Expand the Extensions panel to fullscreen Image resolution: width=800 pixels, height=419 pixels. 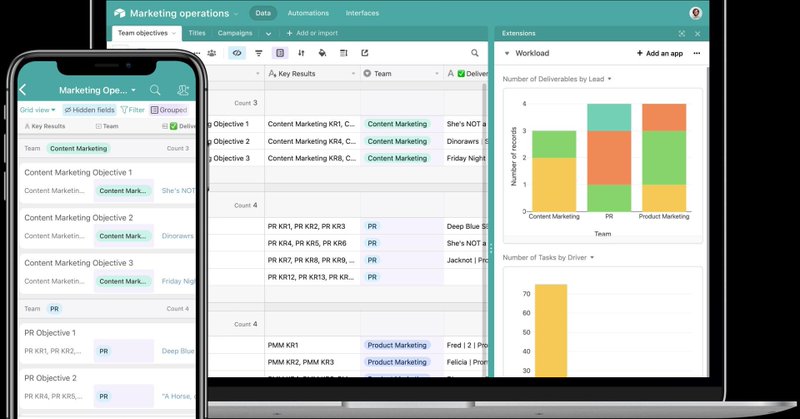682,34
